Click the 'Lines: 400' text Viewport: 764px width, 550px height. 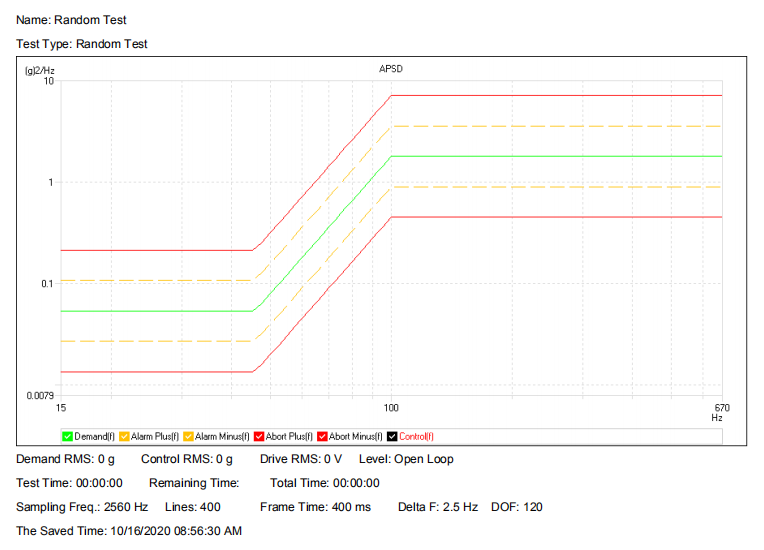[x=192, y=507]
